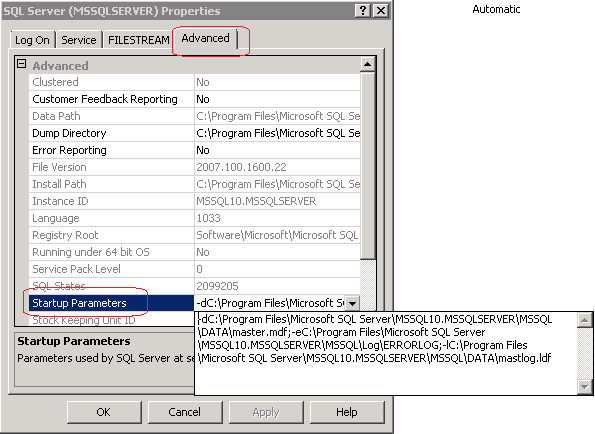Switch to the Service tab
Image resolution: width=595 pixels, height=434 pixels.
(79, 40)
